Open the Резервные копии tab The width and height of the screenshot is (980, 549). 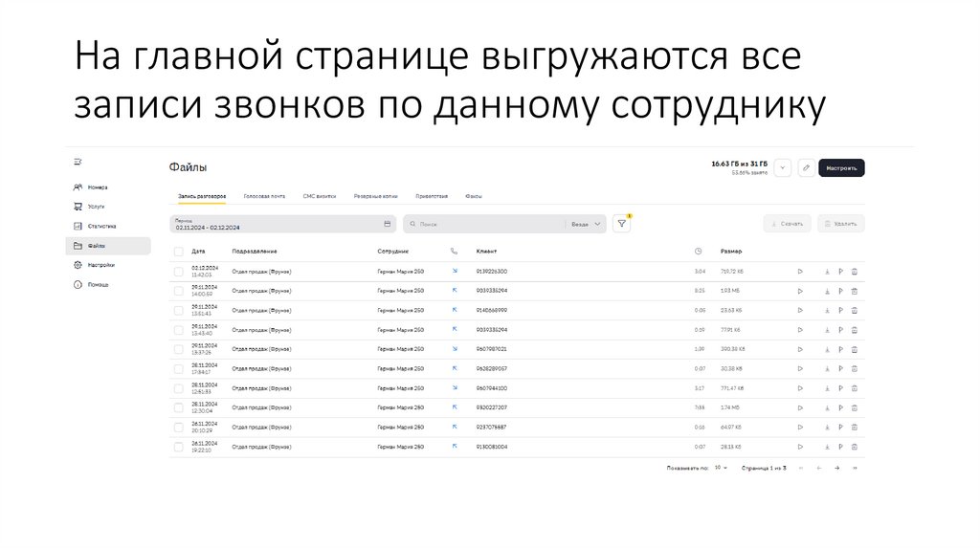point(375,196)
